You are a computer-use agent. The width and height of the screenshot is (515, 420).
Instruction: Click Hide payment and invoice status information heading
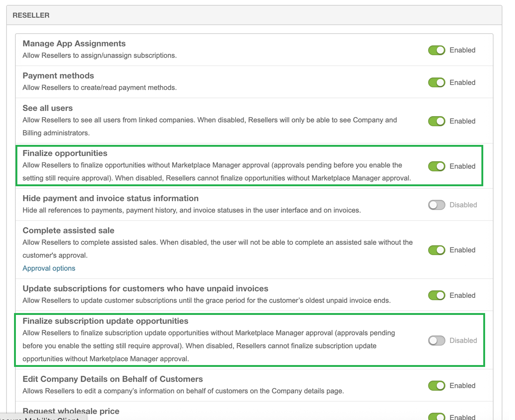pos(110,198)
